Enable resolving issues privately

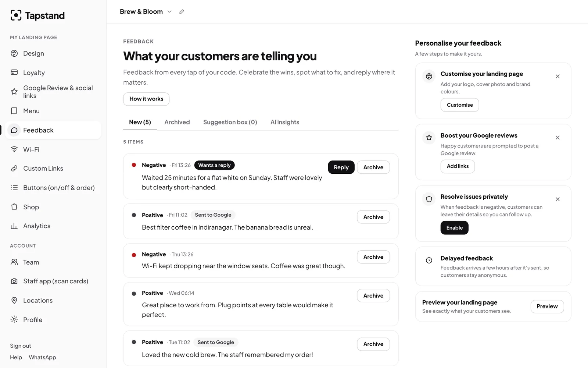(x=455, y=228)
